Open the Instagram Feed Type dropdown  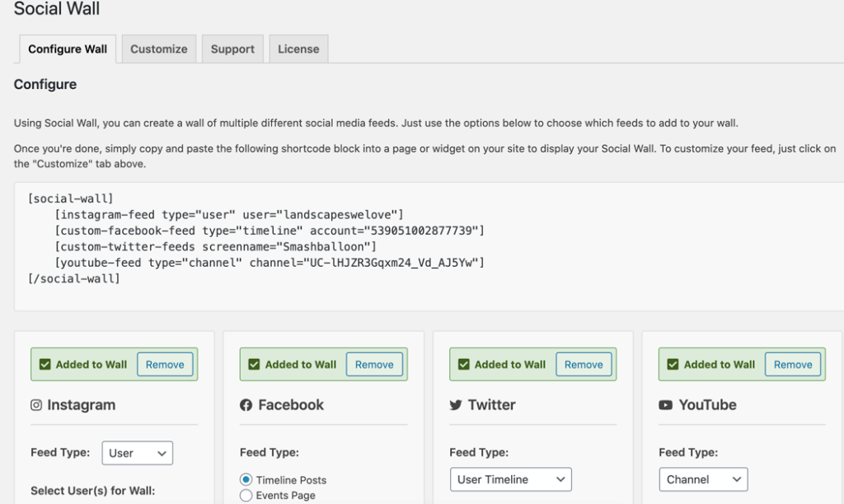pyautogui.click(x=137, y=453)
